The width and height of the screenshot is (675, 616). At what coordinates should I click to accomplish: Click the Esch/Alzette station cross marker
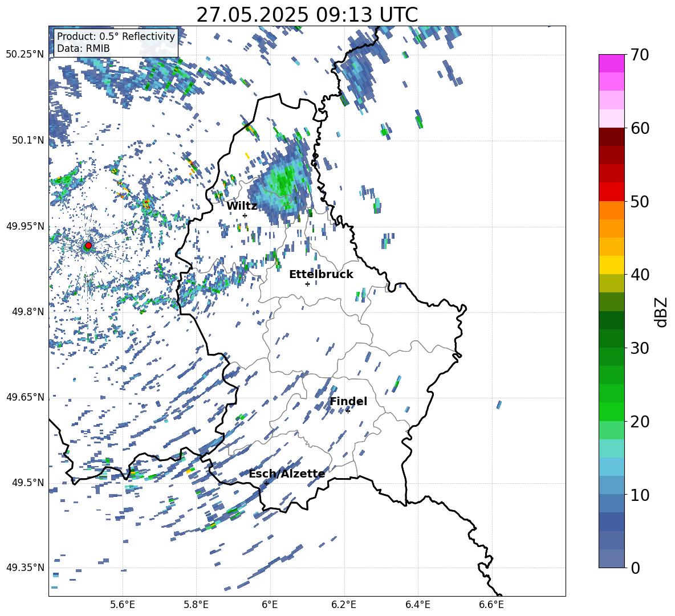[x=266, y=483]
